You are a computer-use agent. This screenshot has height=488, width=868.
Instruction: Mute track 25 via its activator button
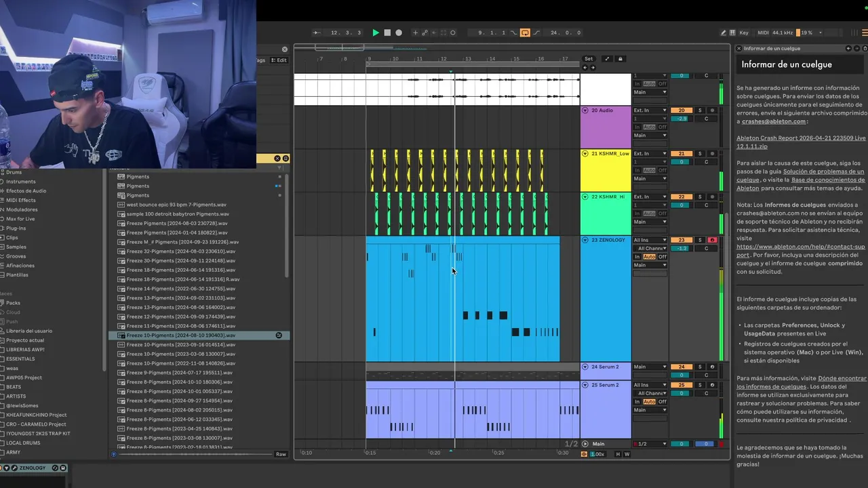(682, 385)
